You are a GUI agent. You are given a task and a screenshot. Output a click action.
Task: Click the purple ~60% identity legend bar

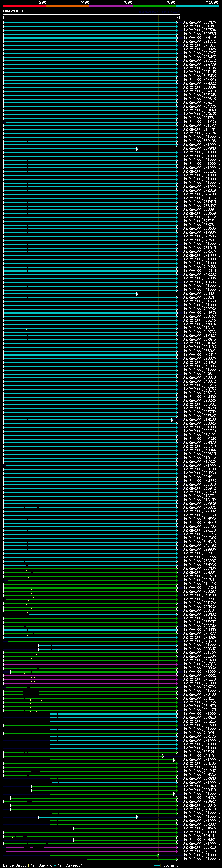(111, 6)
